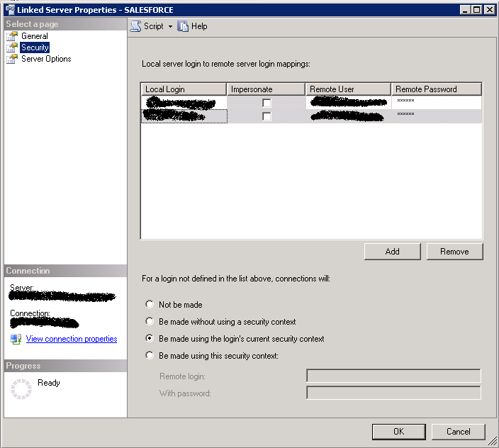Click the linked server title bar icon

click(x=10, y=10)
